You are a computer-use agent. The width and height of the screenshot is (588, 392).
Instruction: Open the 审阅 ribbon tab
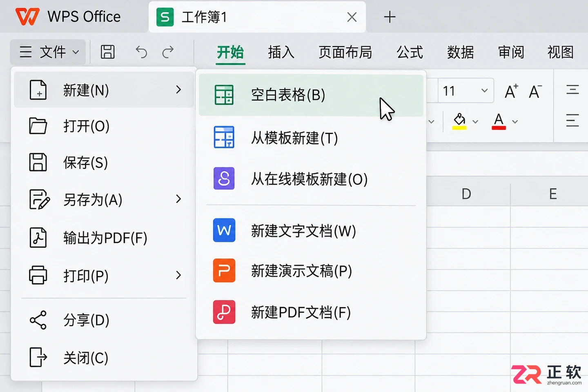[511, 52]
